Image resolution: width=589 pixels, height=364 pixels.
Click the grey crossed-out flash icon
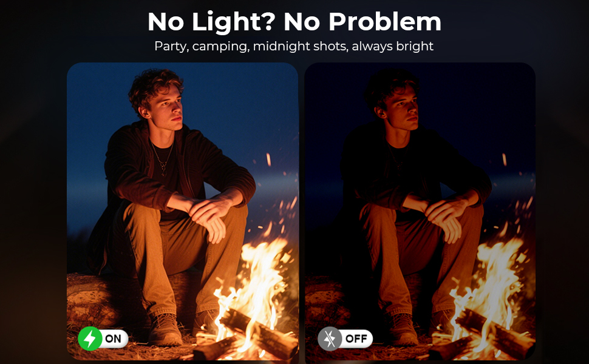[330, 339]
